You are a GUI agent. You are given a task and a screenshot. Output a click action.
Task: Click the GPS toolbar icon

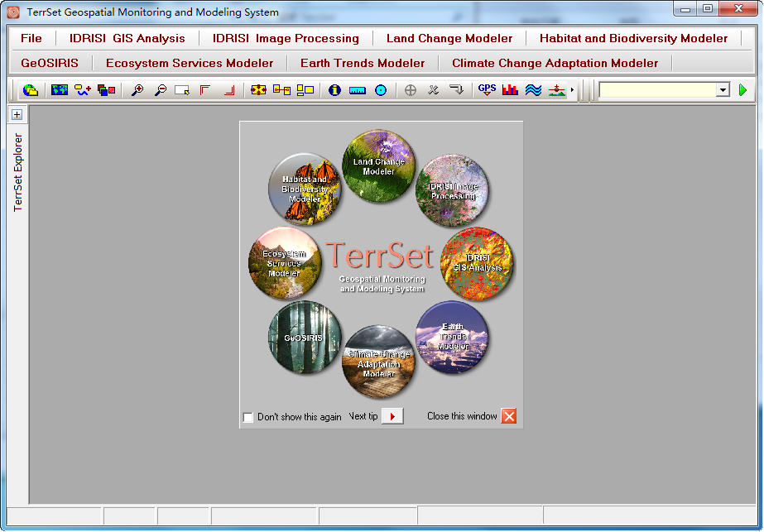tap(487, 90)
